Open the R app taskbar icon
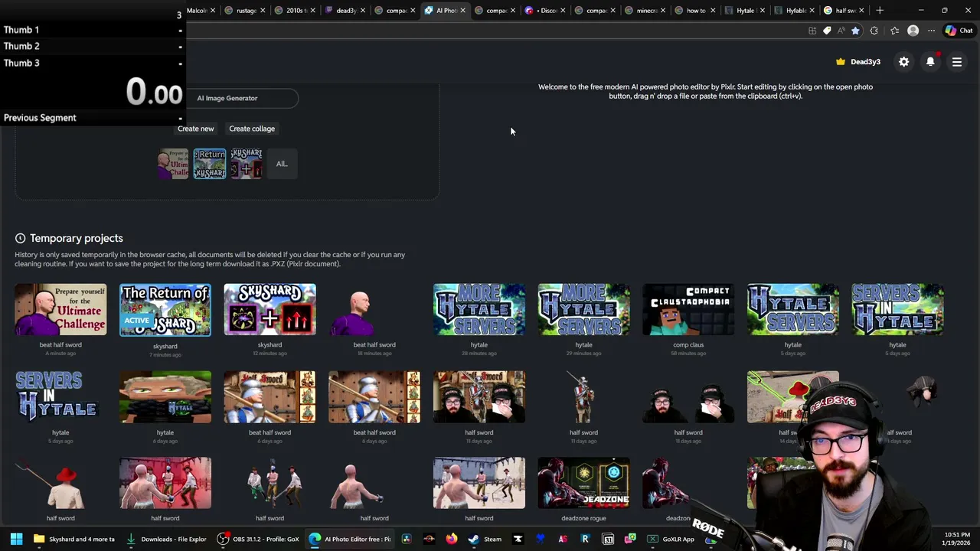The image size is (980, 551). click(x=585, y=539)
